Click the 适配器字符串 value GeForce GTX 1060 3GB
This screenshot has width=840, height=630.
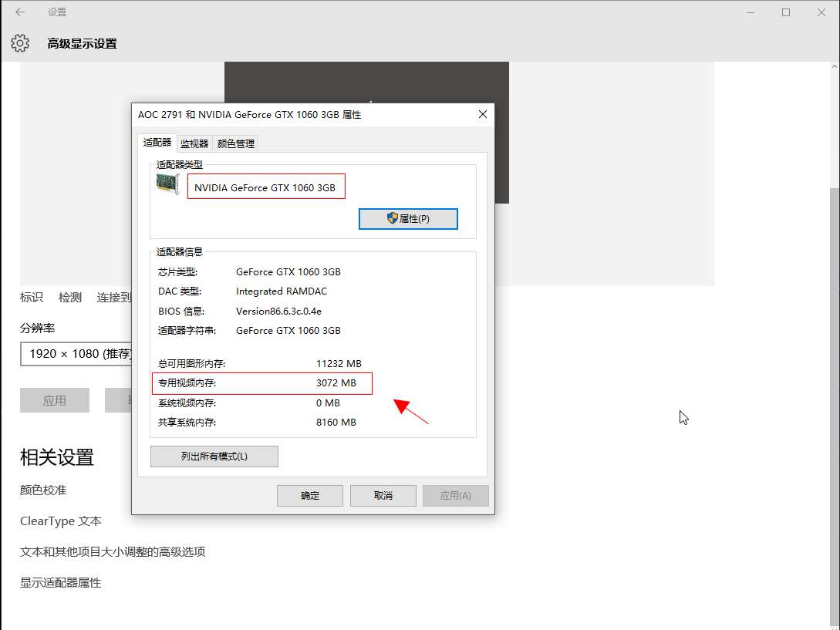tap(288, 331)
